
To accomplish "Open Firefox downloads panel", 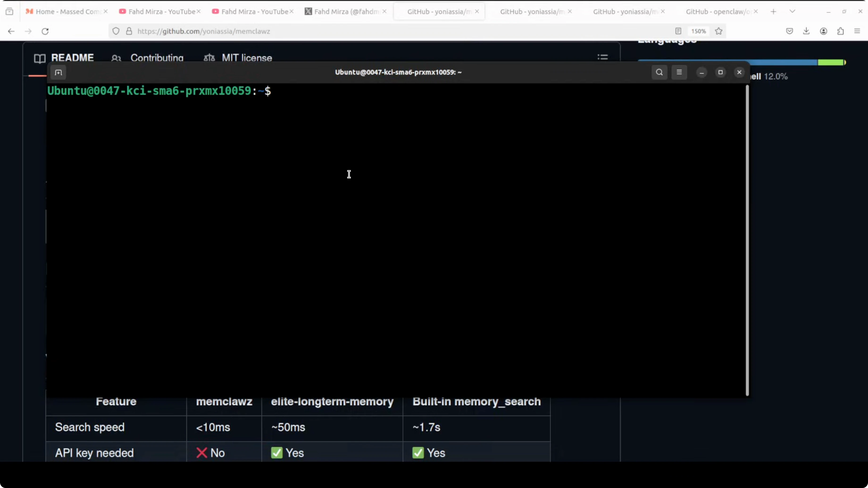I will 806,31.
